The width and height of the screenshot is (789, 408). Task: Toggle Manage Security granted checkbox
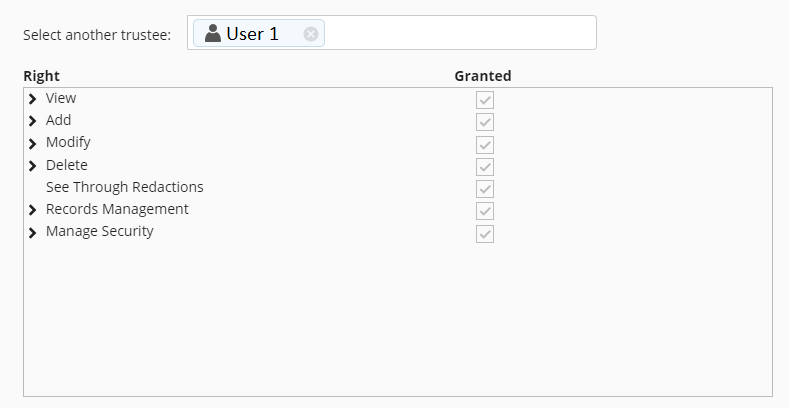(x=485, y=233)
